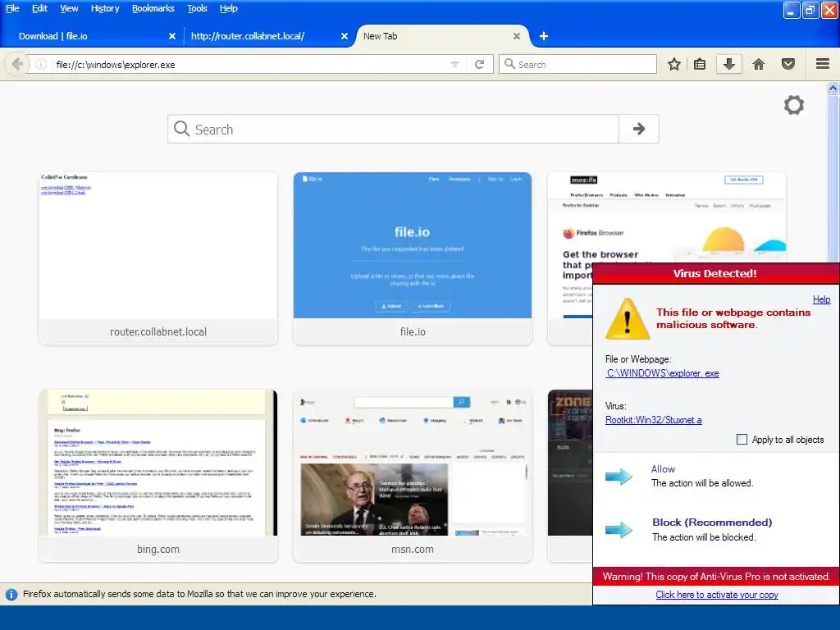
Task: Open the Tools menu
Action: coord(197,8)
